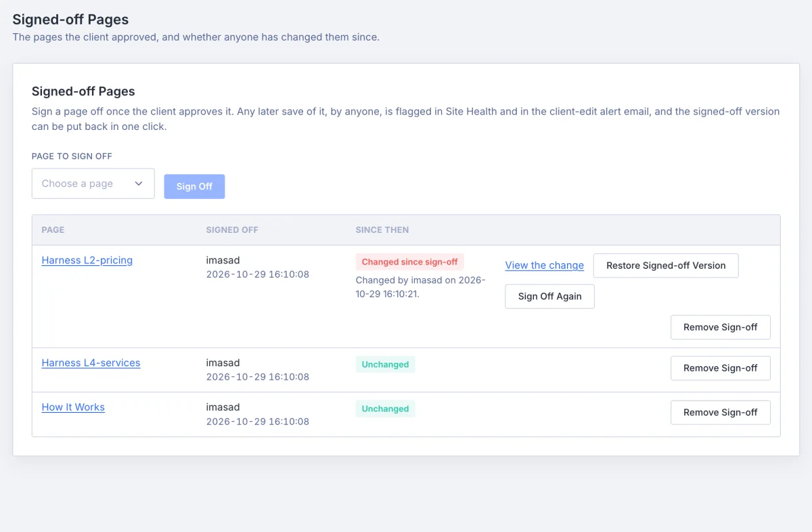
Task: Click the sign-off timestamp in the Harness L2-pricing row
Action: click(258, 274)
